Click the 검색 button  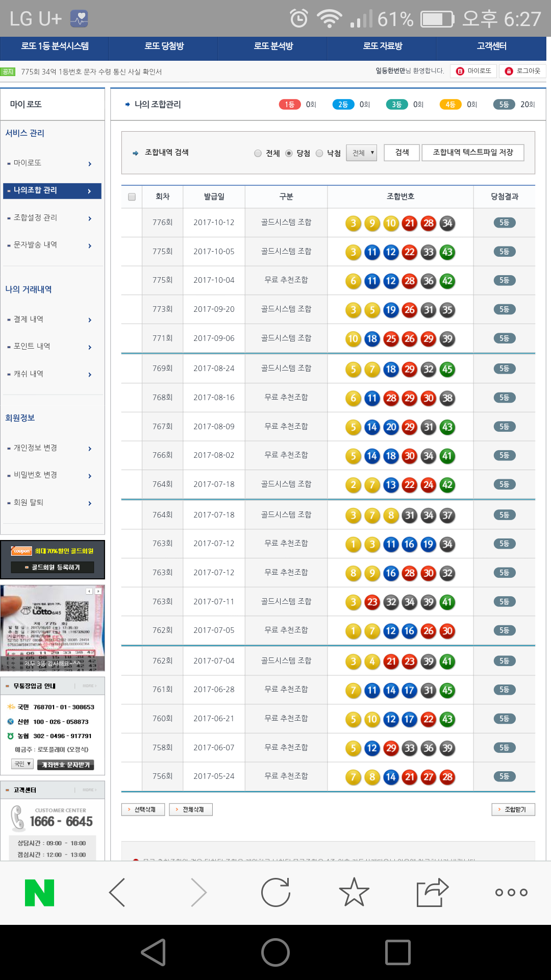402,153
